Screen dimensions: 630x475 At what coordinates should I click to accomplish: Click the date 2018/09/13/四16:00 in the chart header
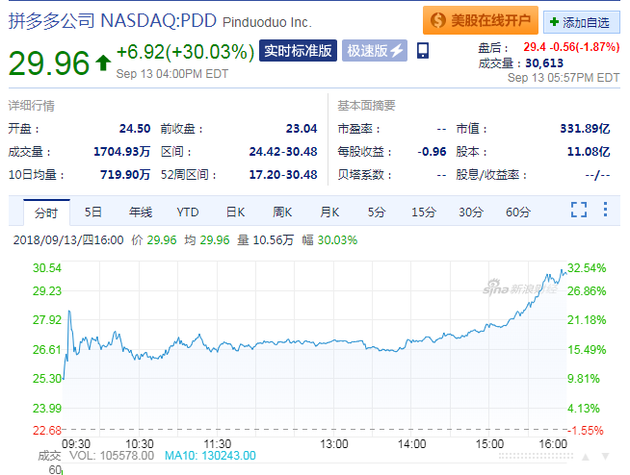(68, 240)
